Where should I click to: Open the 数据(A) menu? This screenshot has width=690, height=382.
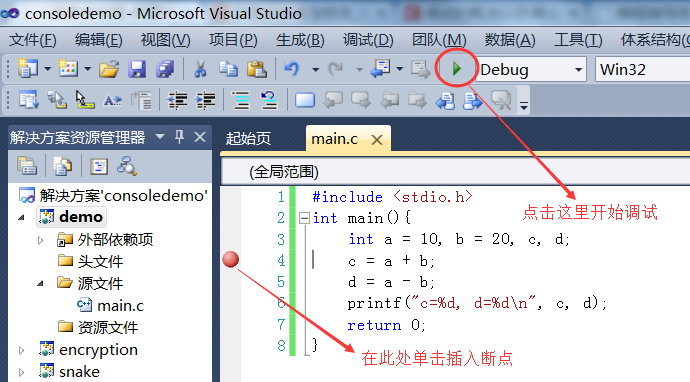coord(510,40)
